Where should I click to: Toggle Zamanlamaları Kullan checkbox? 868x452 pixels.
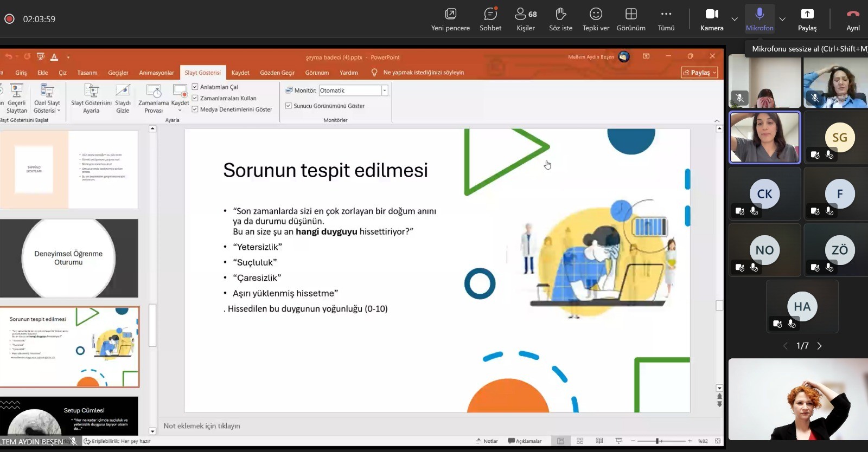[x=195, y=98]
